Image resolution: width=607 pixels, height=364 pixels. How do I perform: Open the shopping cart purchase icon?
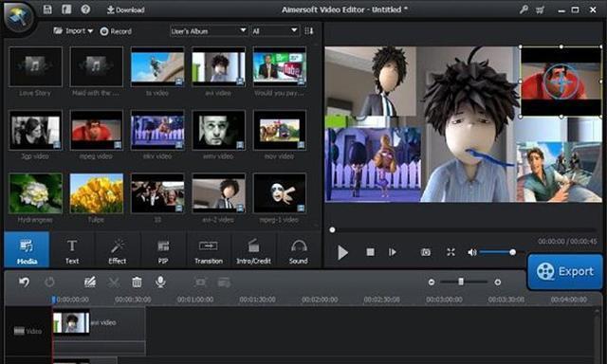click(x=540, y=10)
